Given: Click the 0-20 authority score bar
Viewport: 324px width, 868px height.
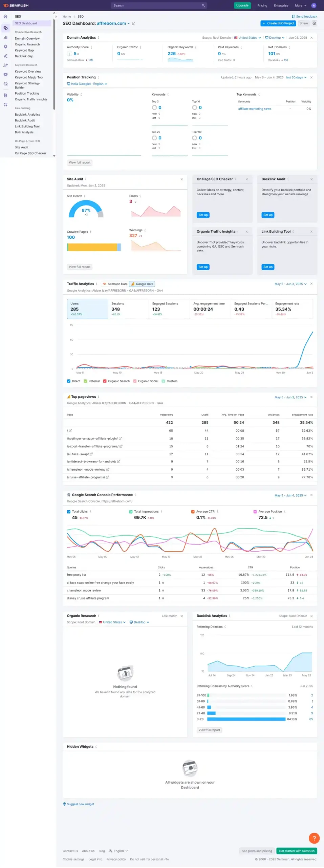Looking at the screenshot, I should point(246,719).
